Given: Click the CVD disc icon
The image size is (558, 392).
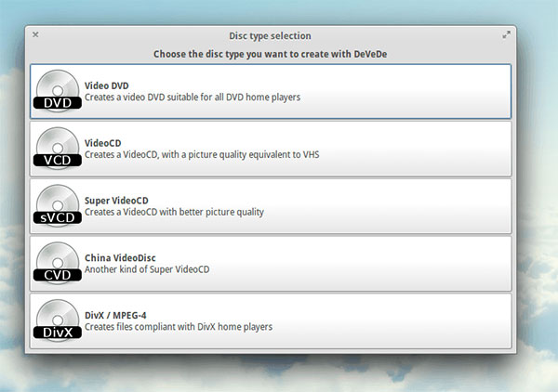Looking at the screenshot, I should tap(58, 264).
